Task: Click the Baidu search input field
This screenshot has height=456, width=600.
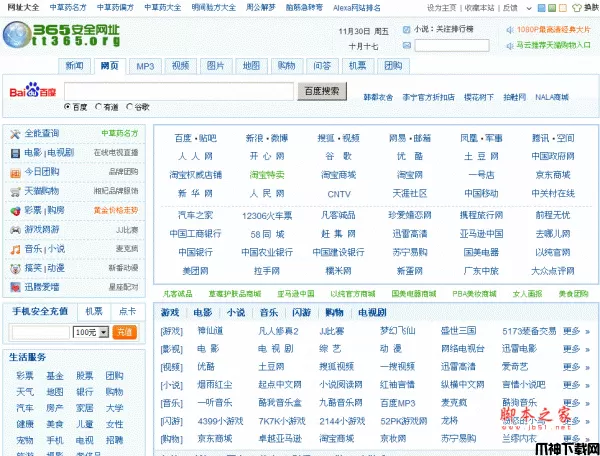Action: pyautogui.click(x=179, y=91)
